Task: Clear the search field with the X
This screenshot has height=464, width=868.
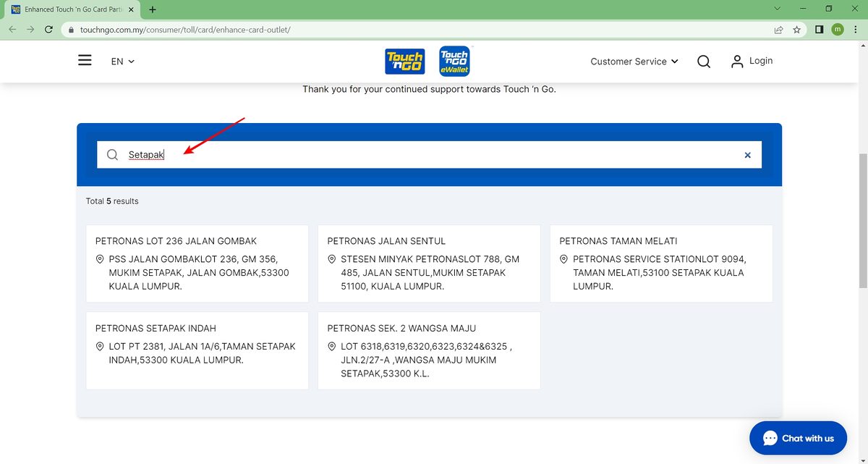Action: 748,155
